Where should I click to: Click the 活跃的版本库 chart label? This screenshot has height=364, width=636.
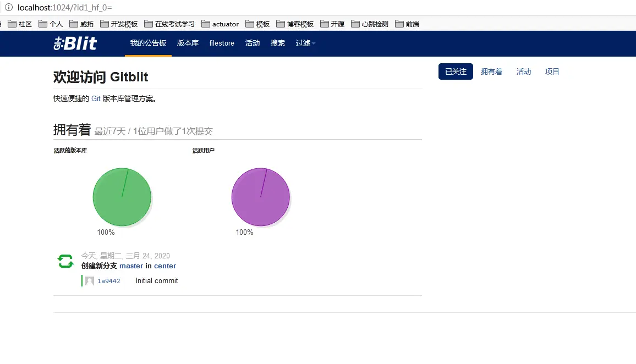tap(70, 150)
